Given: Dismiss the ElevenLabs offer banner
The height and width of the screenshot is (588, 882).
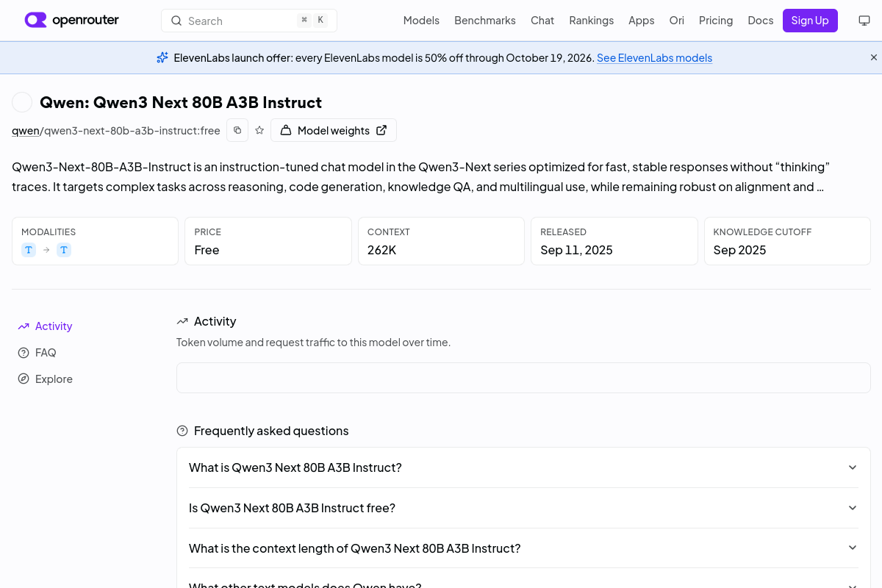Looking at the screenshot, I should (874, 57).
